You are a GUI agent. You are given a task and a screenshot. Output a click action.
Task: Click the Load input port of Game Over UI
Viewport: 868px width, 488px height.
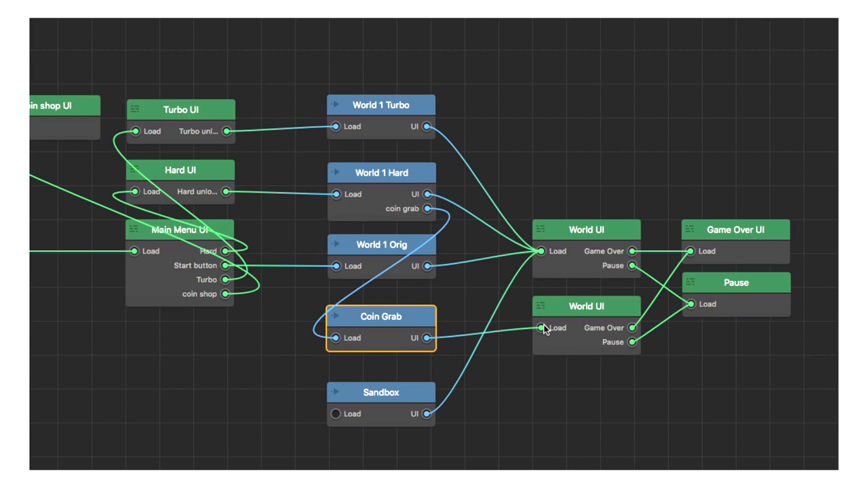[690, 251]
